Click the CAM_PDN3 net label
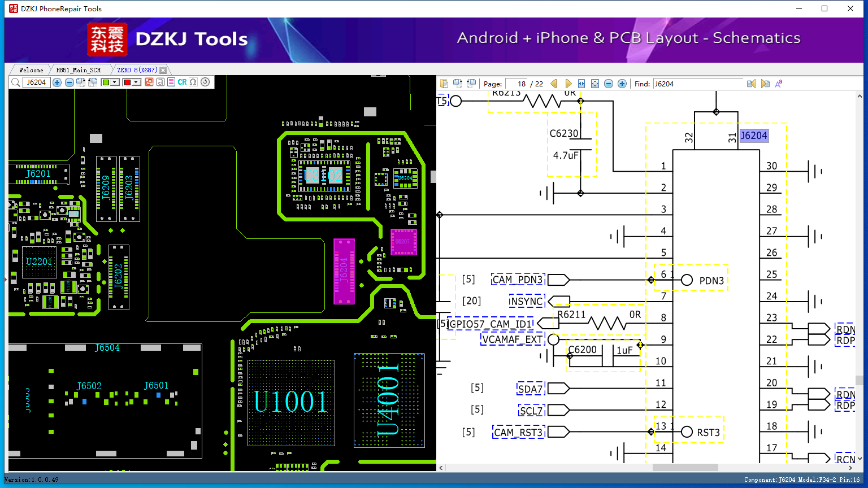868x488 pixels. click(x=518, y=280)
